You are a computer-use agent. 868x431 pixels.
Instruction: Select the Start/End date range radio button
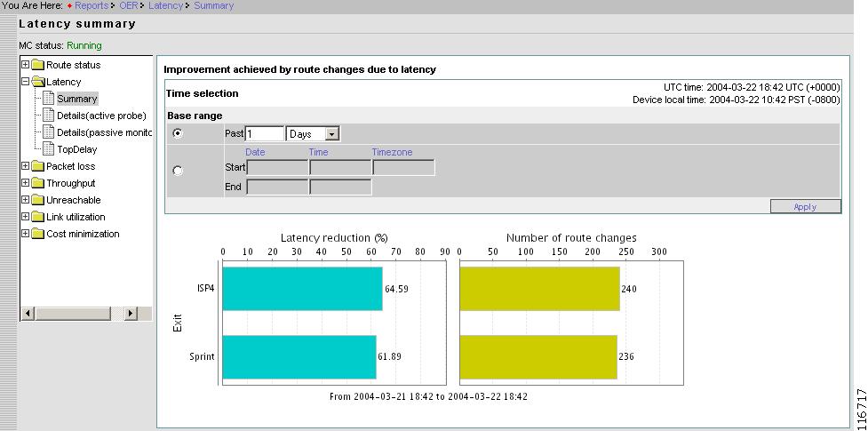point(178,171)
